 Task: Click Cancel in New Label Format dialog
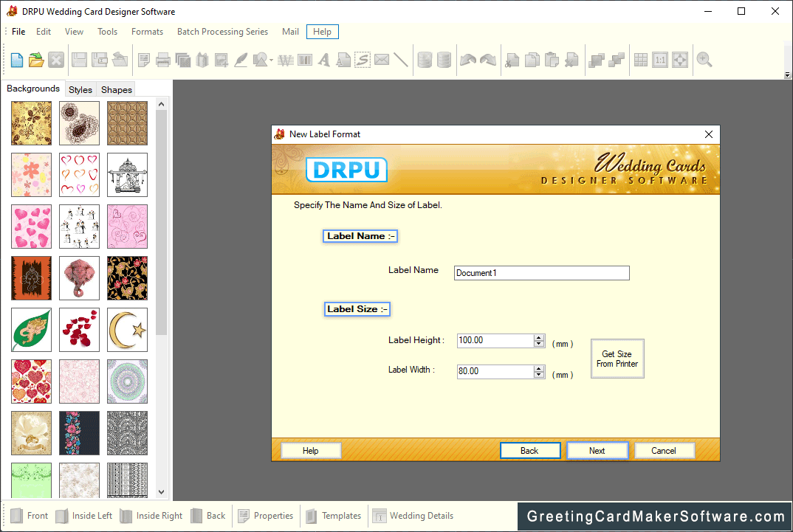[x=664, y=451]
